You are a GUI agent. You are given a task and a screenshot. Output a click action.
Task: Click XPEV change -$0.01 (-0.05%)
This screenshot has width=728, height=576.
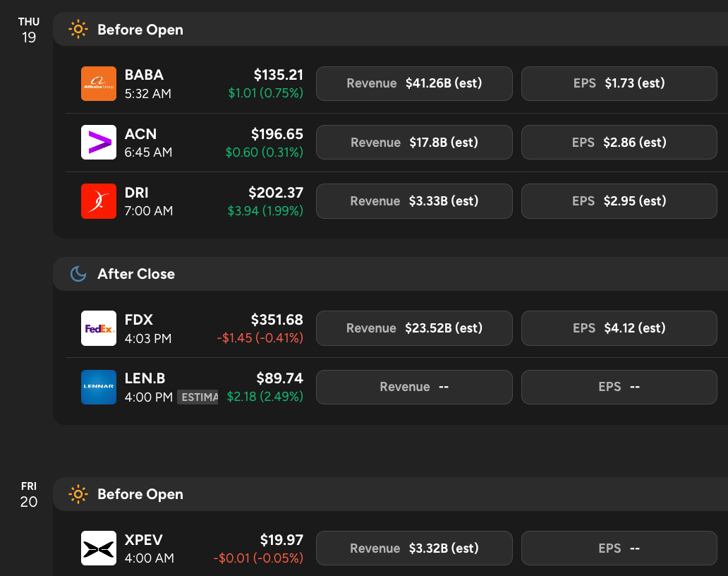(x=258, y=558)
